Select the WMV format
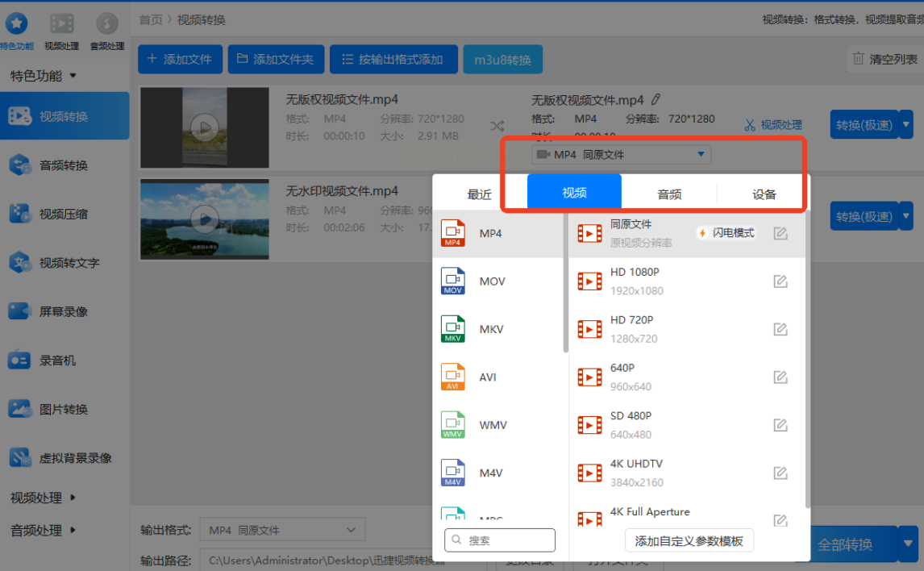Viewport: 924px width, 571px height. 498,425
